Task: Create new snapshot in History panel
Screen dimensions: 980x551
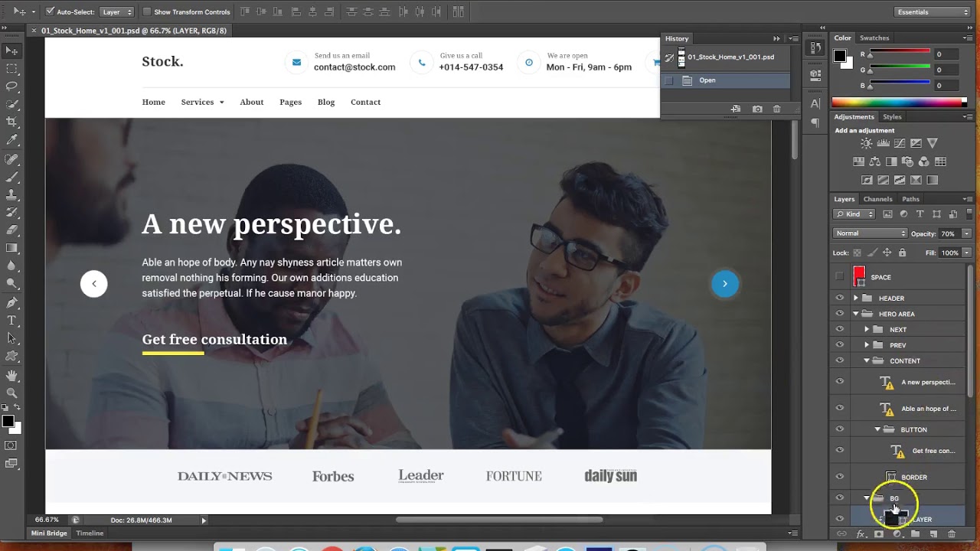Action: [x=757, y=109]
